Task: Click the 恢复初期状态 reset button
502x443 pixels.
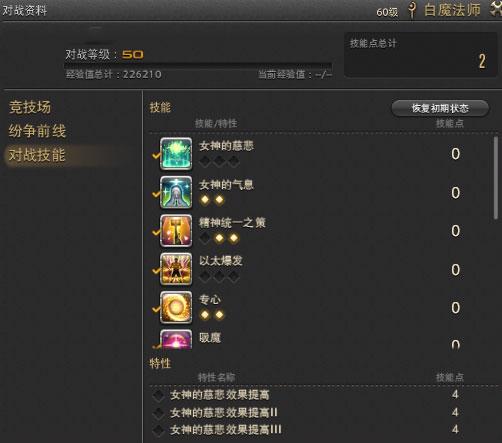Action: pos(440,108)
